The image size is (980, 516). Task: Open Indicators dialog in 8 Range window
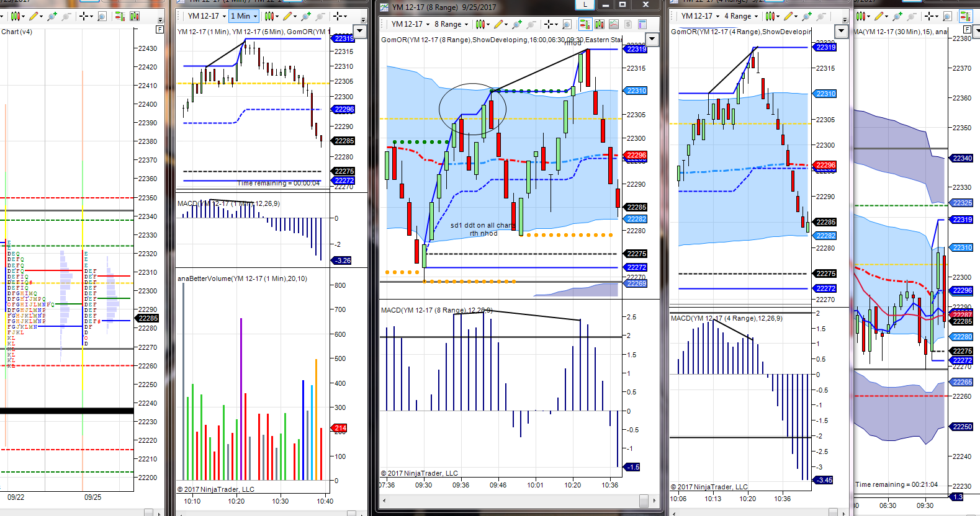614,24
